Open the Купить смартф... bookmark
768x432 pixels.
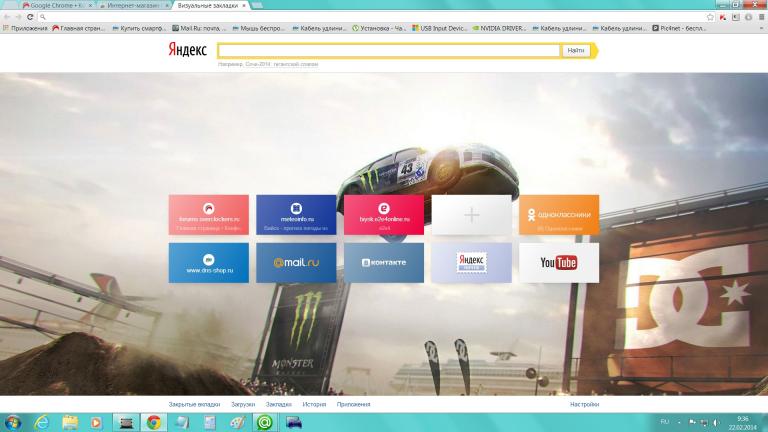click(x=139, y=28)
